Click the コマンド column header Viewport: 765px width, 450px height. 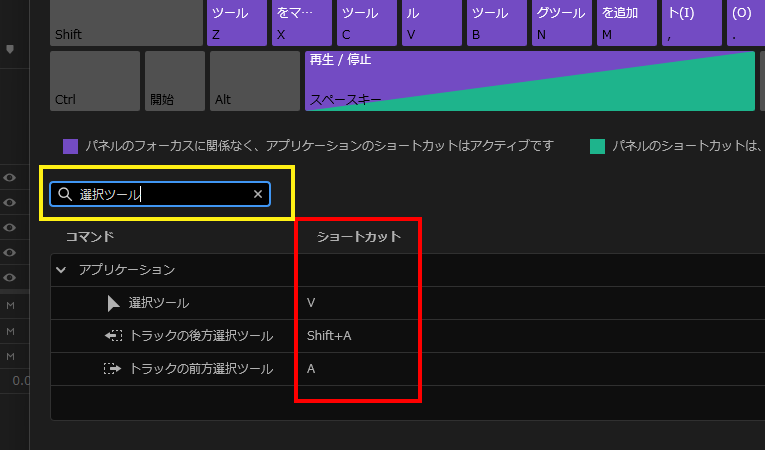(x=90, y=237)
